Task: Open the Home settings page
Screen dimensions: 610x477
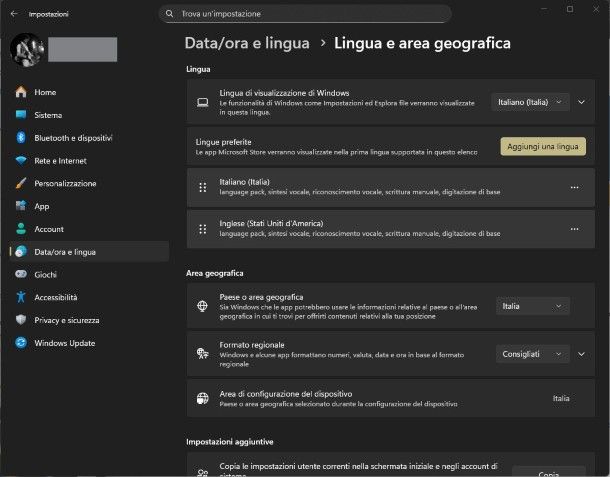Action: click(89, 92)
